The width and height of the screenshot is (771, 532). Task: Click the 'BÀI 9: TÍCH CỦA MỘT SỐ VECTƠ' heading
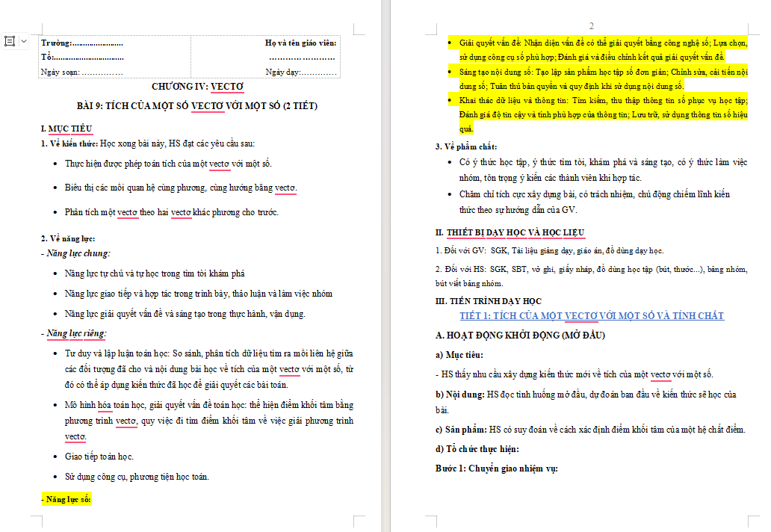pyautogui.click(x=197, y=105)
